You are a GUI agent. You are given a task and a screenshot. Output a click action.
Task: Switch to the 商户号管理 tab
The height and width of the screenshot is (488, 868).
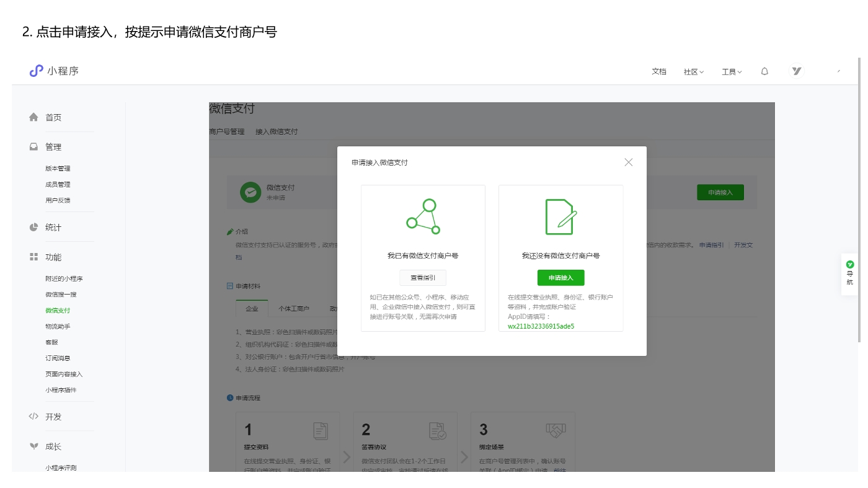click(x=227, y=131)
